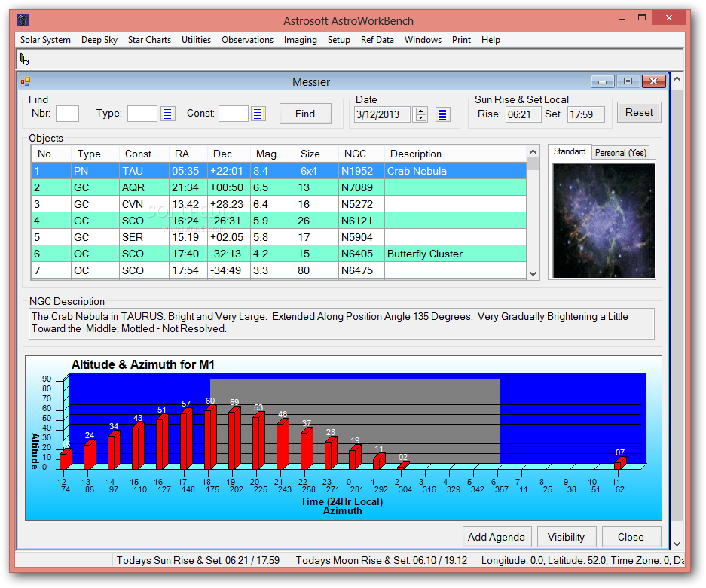Click the Reset button
The image size is (706, 588).
(639, 112)
